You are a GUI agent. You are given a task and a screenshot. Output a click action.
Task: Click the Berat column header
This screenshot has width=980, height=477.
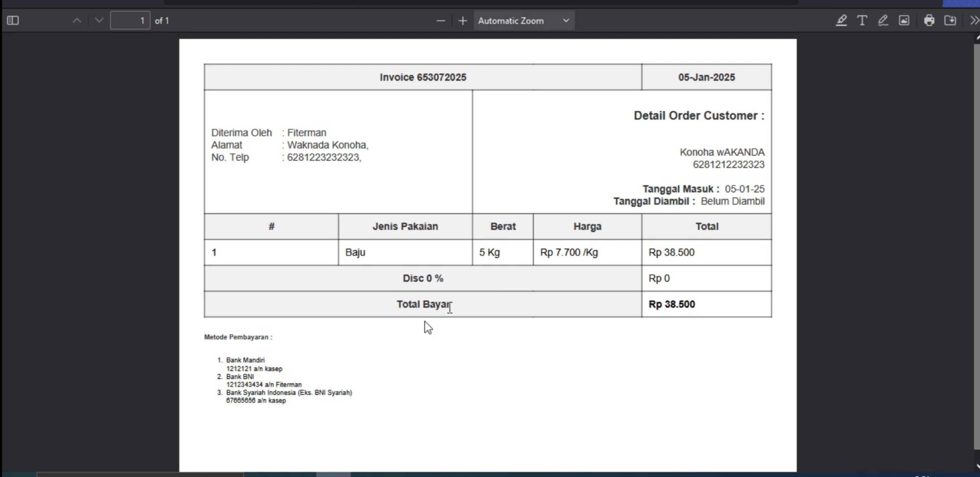(x=503, y=226)
